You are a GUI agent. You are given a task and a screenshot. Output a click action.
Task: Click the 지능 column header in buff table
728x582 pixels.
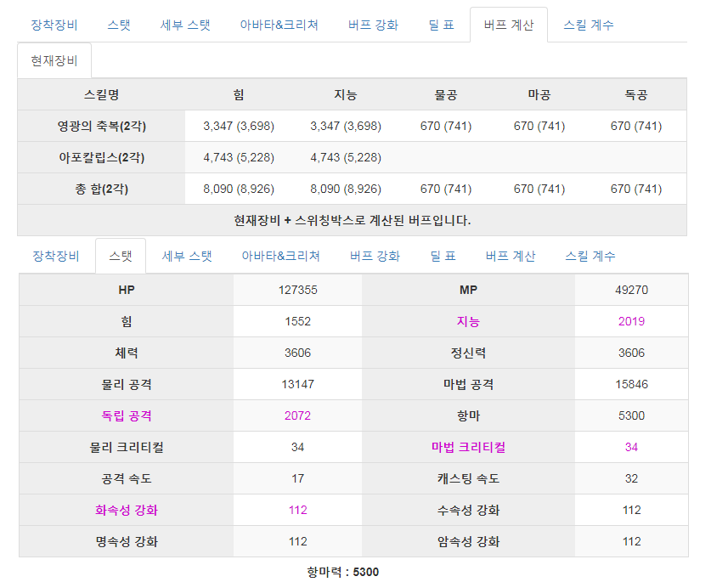(x=346, y=95)
